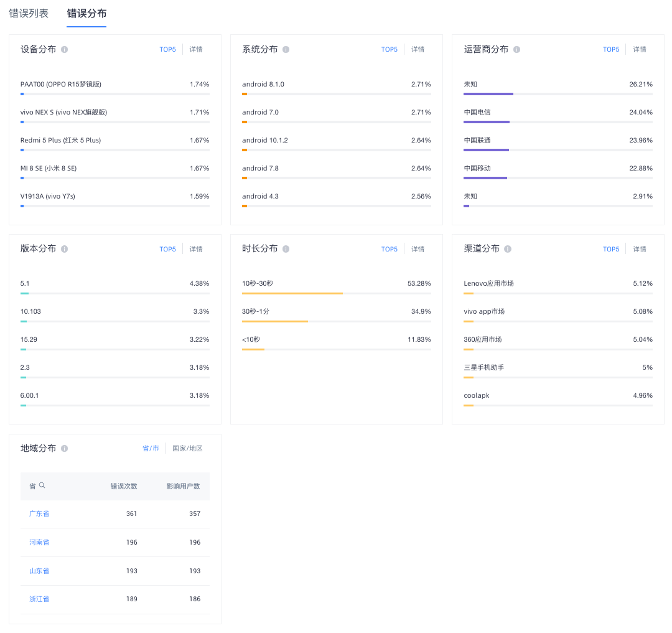This screenshot has width=672, height=633.
Task: Select 省/市 view in 地域分布
Action: [x=151, y=448]
